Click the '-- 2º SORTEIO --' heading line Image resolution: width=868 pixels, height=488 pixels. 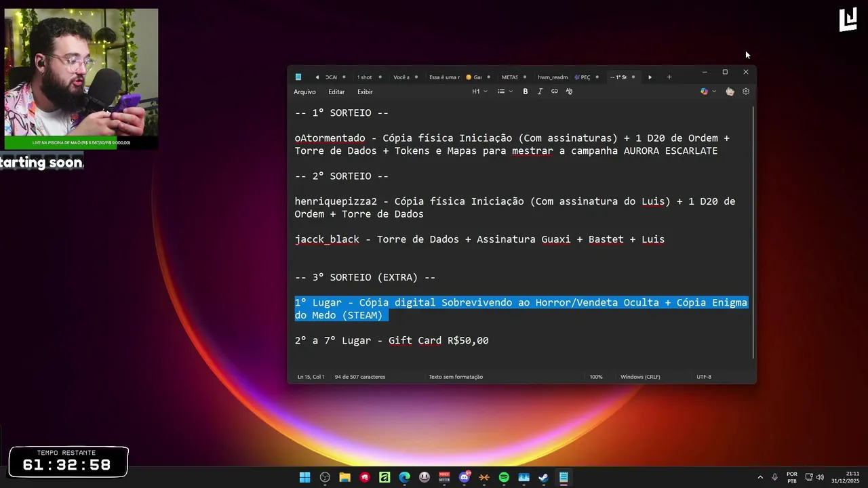click(x=342, y=176)
